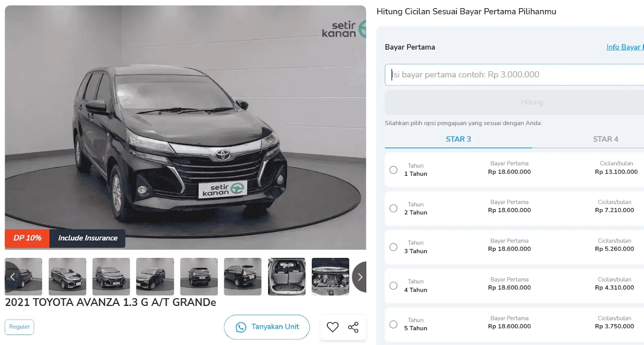Viewport: 644px width, 345px height.
Task: Select the 1 Tahun radio option
Action: tap(393, 170)
